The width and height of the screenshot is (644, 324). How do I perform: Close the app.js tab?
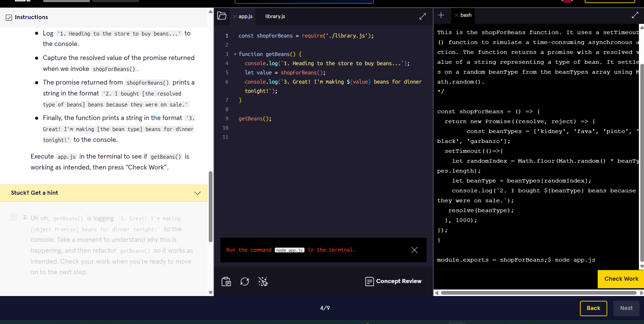[235, 16]
